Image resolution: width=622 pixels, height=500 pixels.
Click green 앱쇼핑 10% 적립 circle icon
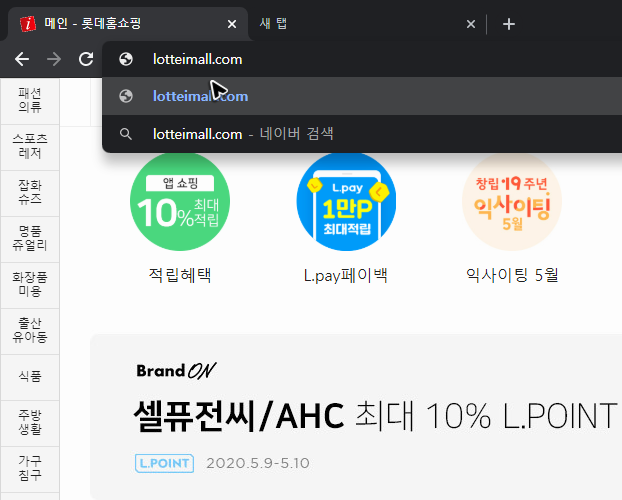pos(180,202)
